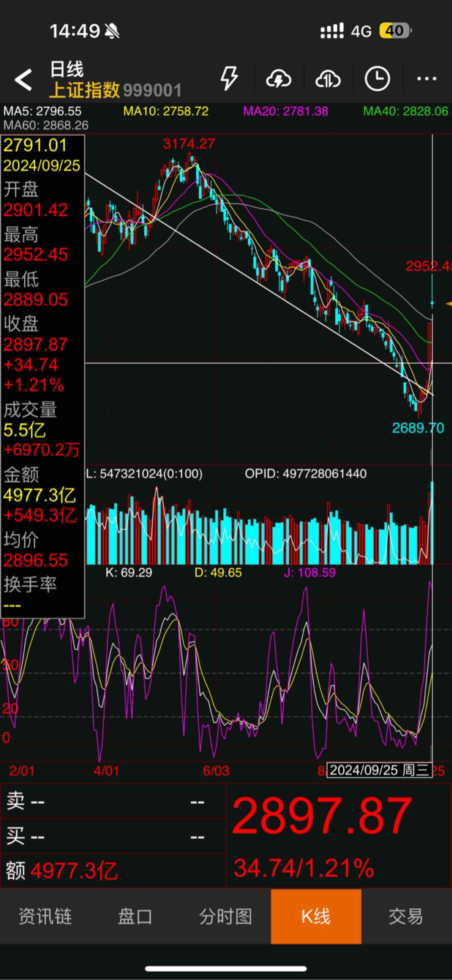Tap the 收盘 2897.87 value in panel
Image resolution: width=452 pixels, height=980 pixels.
pyautogui.click(x=36, y=345)
